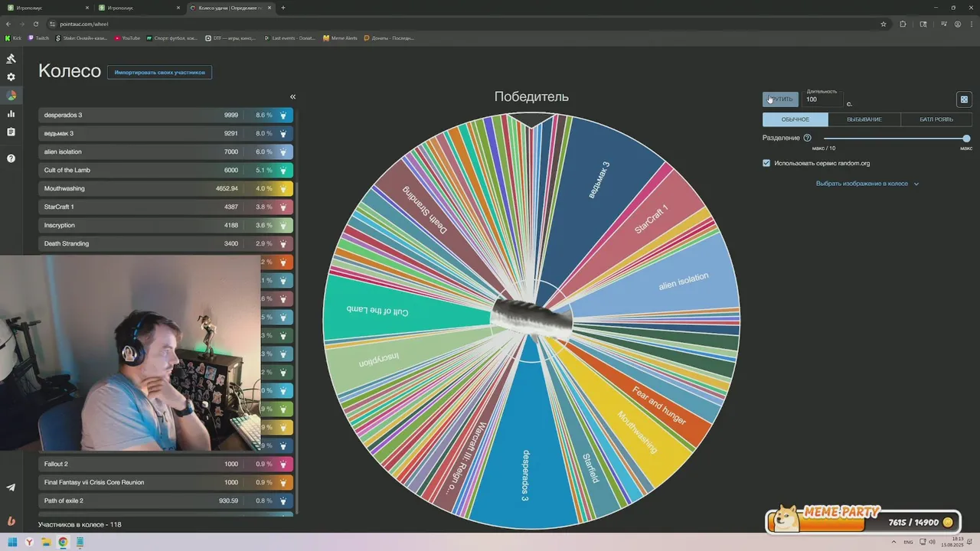Select the ВЫБЫВАНИЕ mode tab

864,119
